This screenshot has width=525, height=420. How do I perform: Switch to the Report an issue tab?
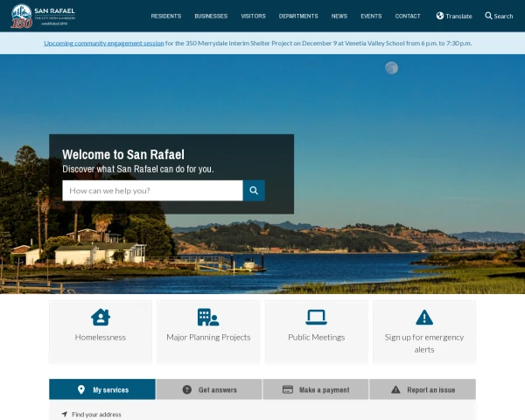[423, 389]
